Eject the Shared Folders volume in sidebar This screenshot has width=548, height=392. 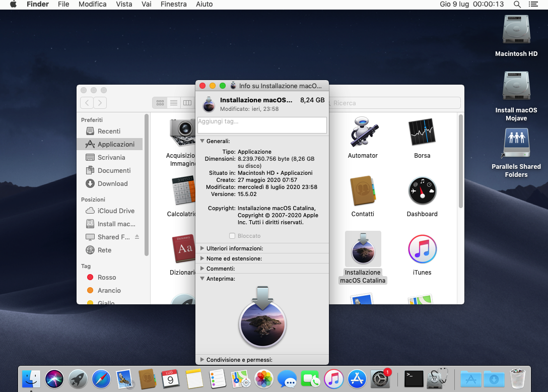137,237
